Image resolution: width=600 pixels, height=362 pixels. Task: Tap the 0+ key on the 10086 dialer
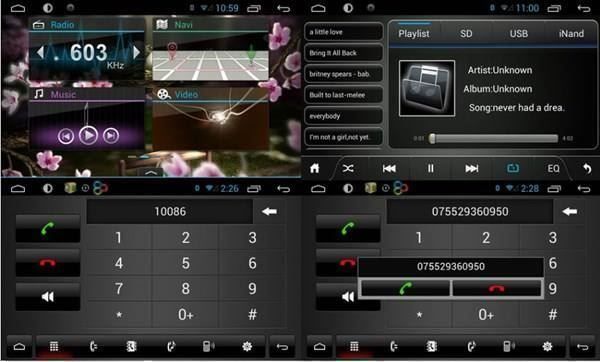[186, 315]
